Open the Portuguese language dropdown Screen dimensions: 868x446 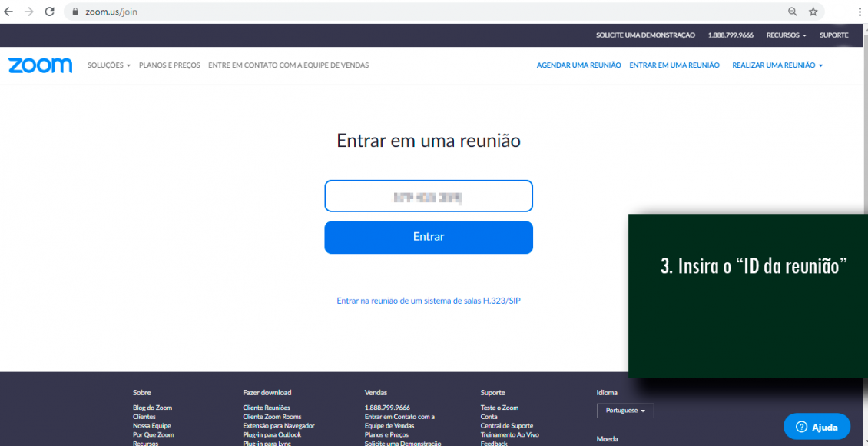625,411
